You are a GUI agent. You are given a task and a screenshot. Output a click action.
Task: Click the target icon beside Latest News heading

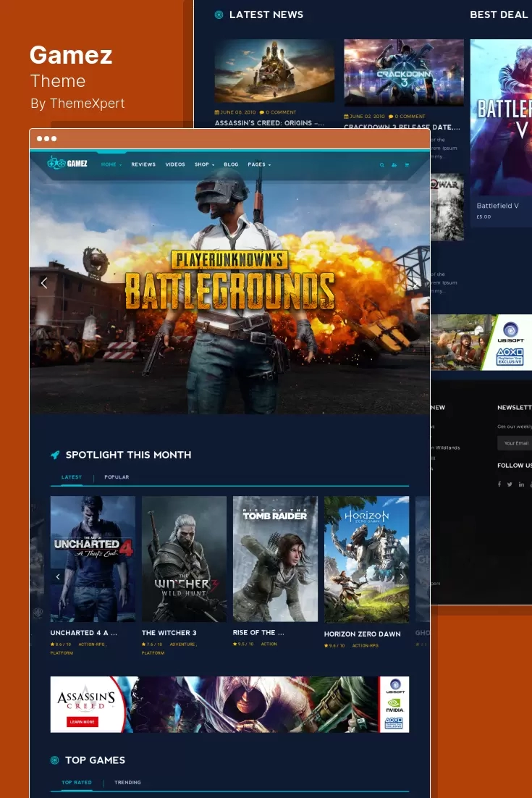219,14
